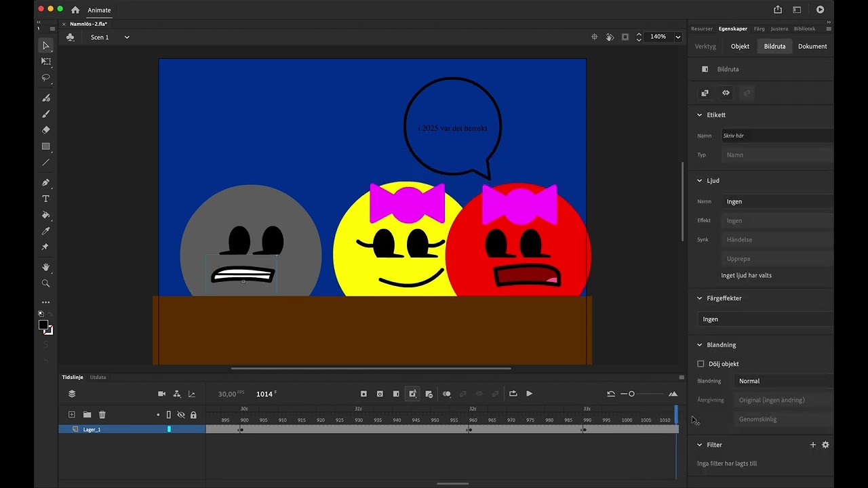This screenshot has height=488, width=868.
Task: Select the Free Transform tool
Action: (46, 62)
